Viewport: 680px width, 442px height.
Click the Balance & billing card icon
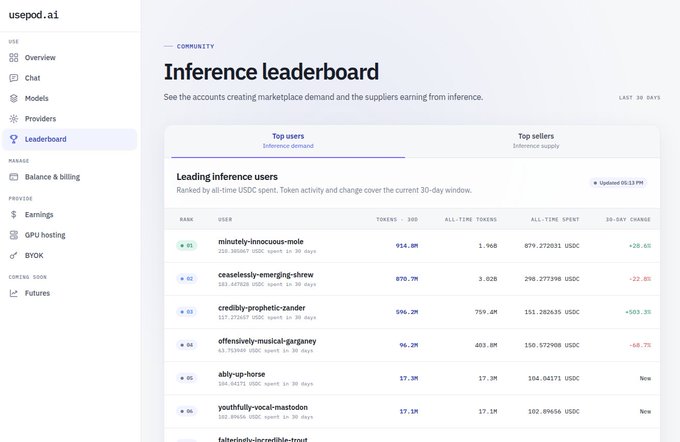pos(14,177)
